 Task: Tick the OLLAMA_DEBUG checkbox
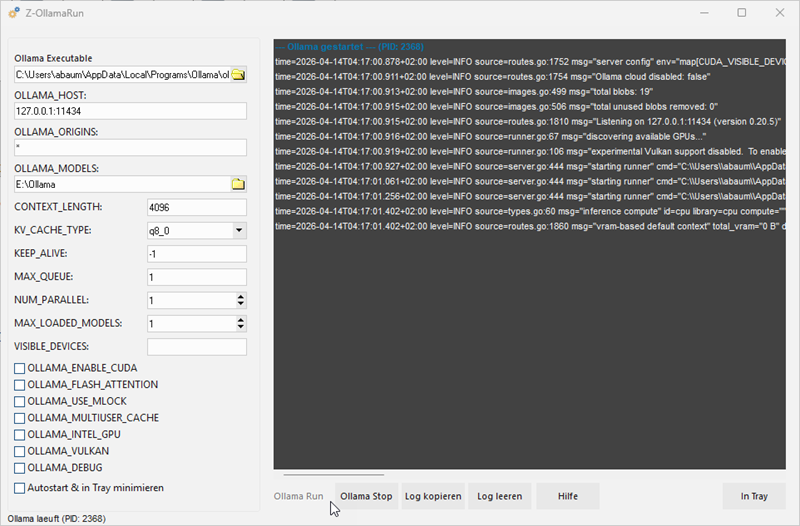(20, 467)
